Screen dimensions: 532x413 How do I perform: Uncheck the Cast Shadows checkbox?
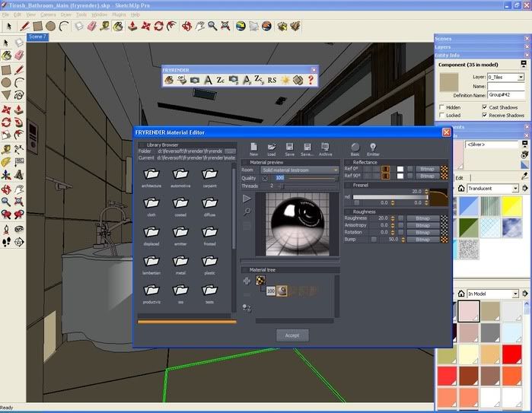[x=483, y=107]
